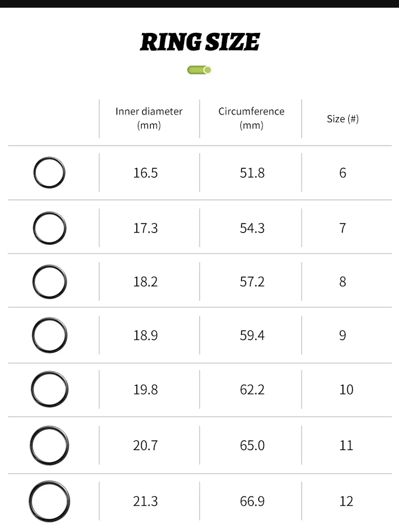Click the Size (#) column header
The width and height of the screenshot is (399, 532).
343,119
